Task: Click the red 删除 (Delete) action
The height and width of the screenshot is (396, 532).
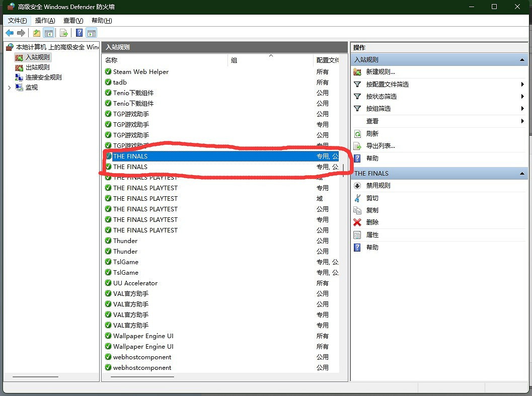Action: point(372,222)
